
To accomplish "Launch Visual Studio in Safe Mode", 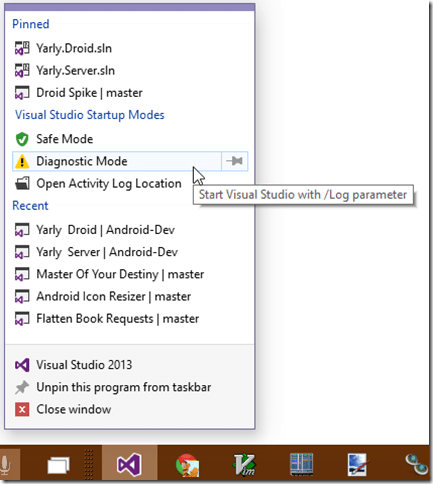I will click(130, 139).
